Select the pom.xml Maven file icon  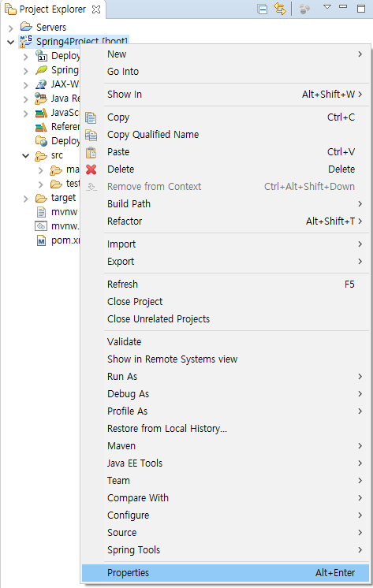41,240
